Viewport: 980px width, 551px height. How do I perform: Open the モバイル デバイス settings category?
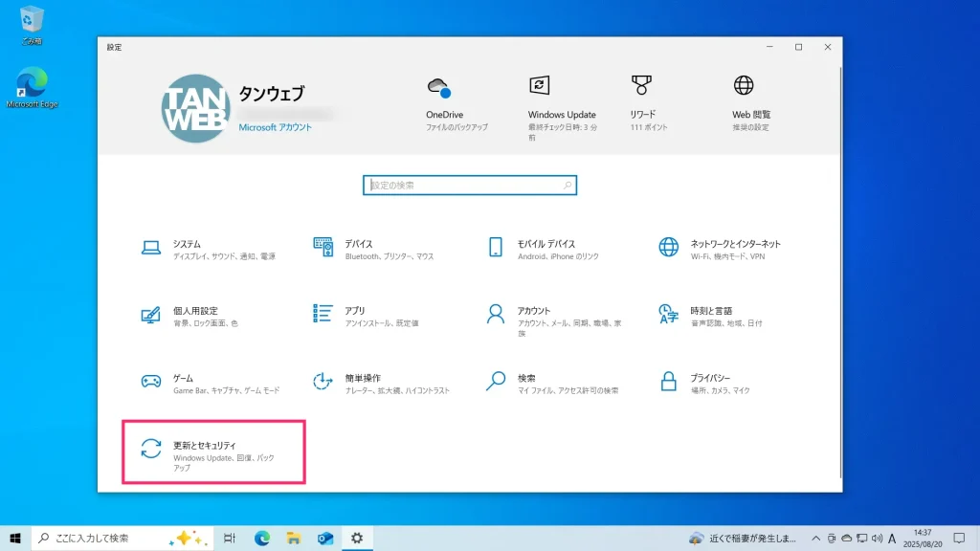click(x=543, y=250)
